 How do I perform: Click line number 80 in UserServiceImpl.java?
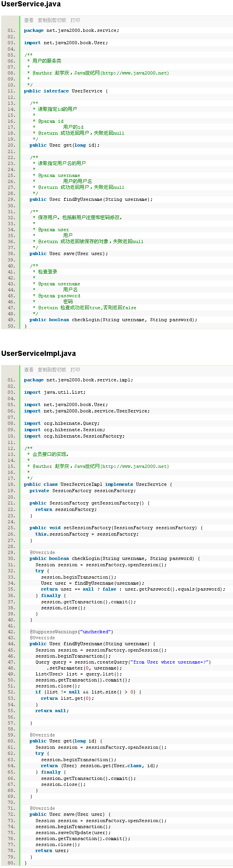11,863
